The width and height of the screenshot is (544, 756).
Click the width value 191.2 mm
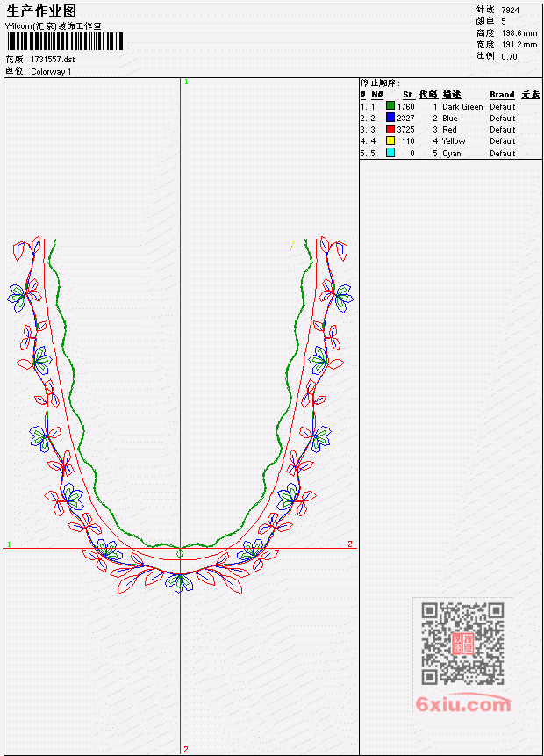(x=519, y=45)
